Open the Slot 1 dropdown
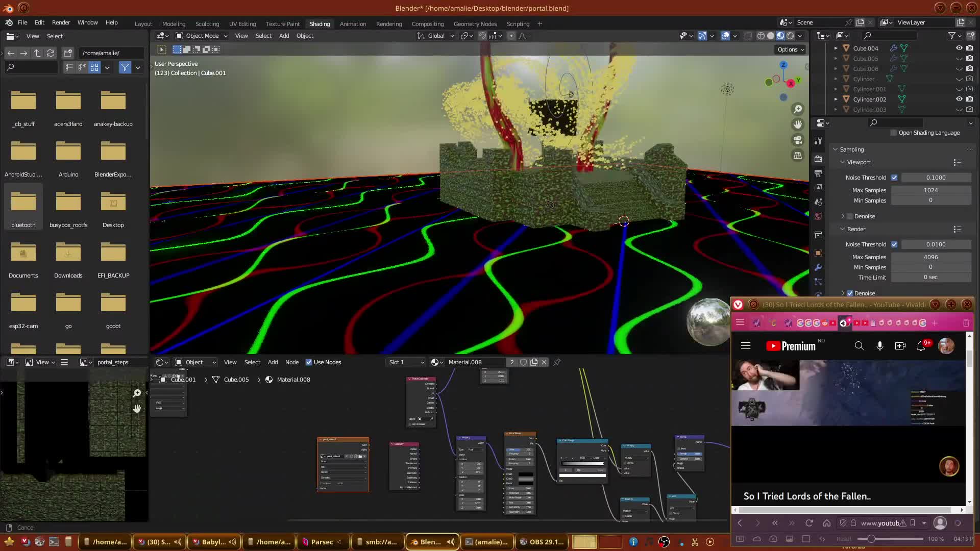This screenshot has height=551, width=980. [x=406, y=362]
